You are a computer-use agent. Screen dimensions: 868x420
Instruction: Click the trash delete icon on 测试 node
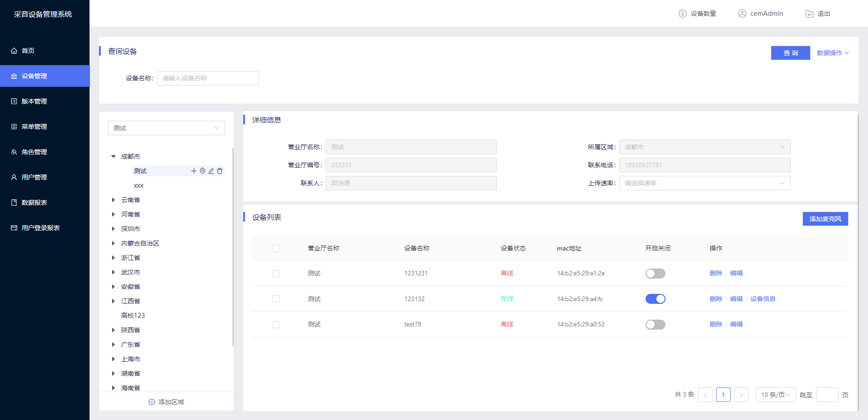[220, 171]
